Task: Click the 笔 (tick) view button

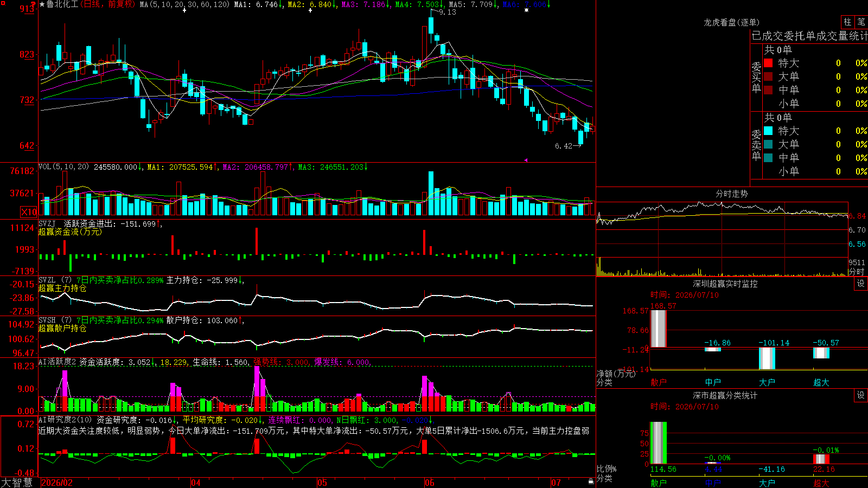Action: point(861,22)
